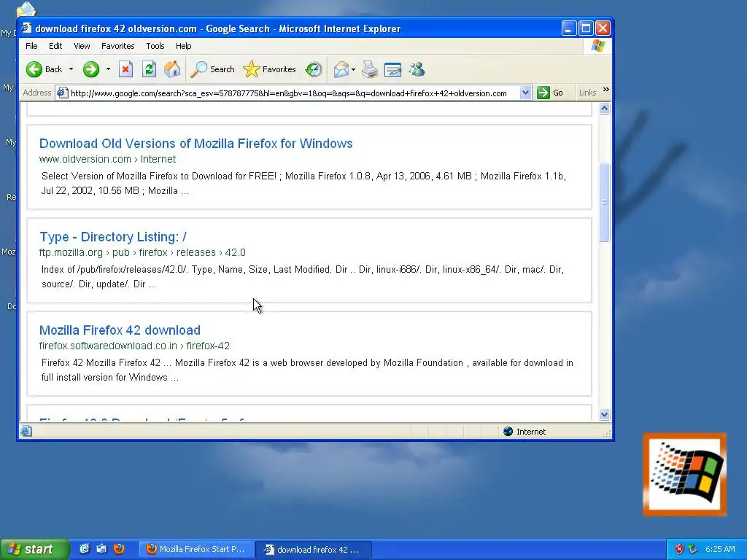Close the Internet Explorer window
The image size is (747, 560).
point(603,28)
